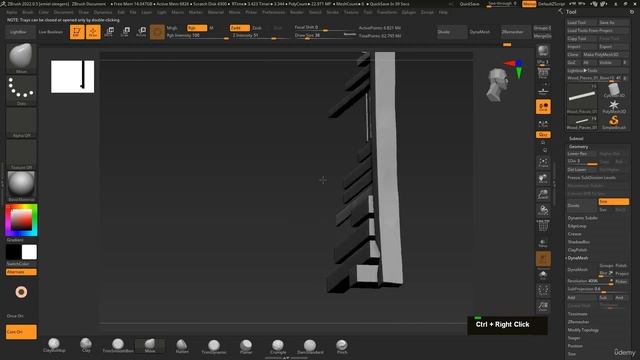Image resolution: width=640 pixels, height=360 pixels.
Task: Adjust the Draw Size slider
Action: [325, 36]
